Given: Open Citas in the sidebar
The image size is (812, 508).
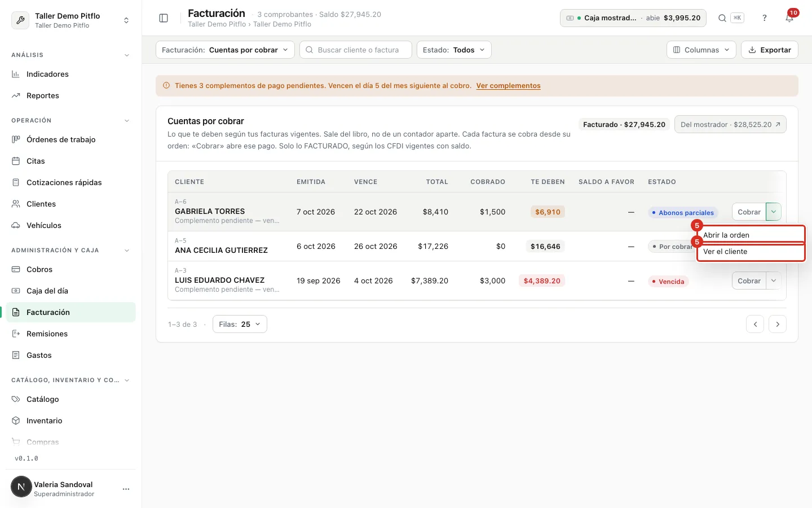Looking at the screenshot, I should [70, 161].
